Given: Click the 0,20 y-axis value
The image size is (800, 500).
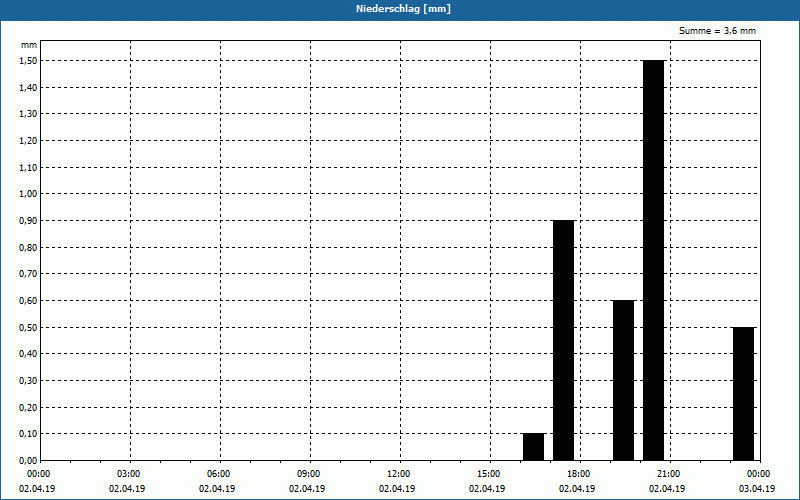Looking at the screenshot, I should pos(28,407).
